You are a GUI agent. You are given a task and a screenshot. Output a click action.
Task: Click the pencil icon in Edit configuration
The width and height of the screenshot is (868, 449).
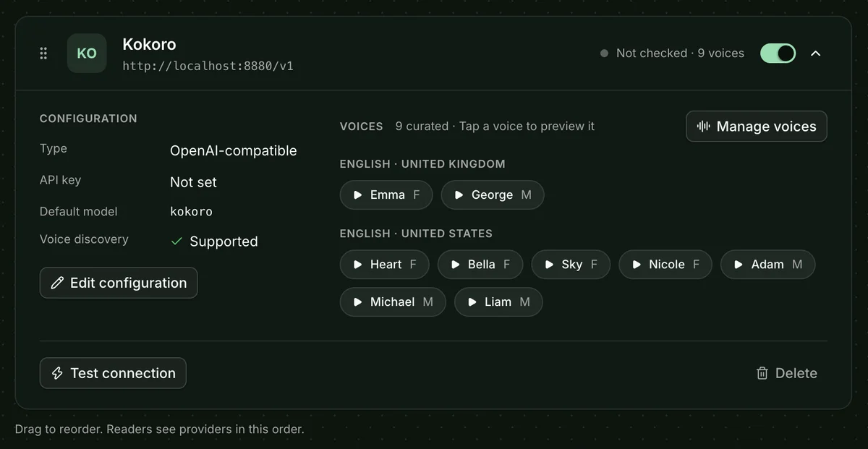pos(57,283)
